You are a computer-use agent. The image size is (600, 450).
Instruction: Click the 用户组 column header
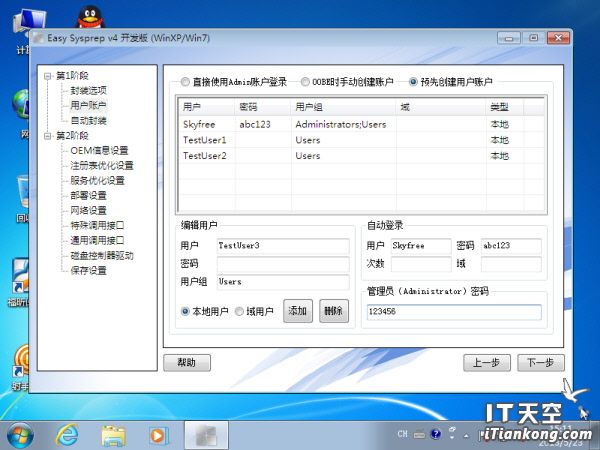[x=343, y=107]
